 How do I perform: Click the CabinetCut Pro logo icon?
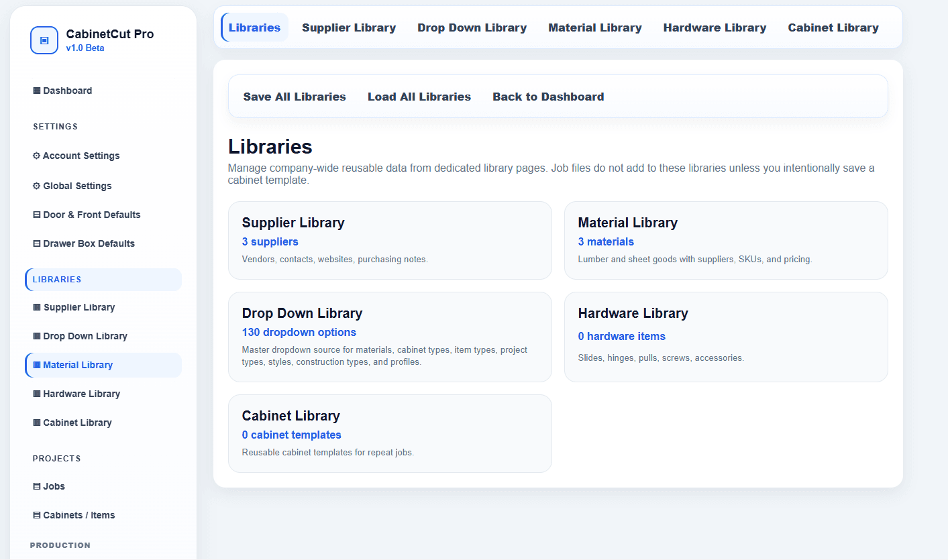(44, 40)
